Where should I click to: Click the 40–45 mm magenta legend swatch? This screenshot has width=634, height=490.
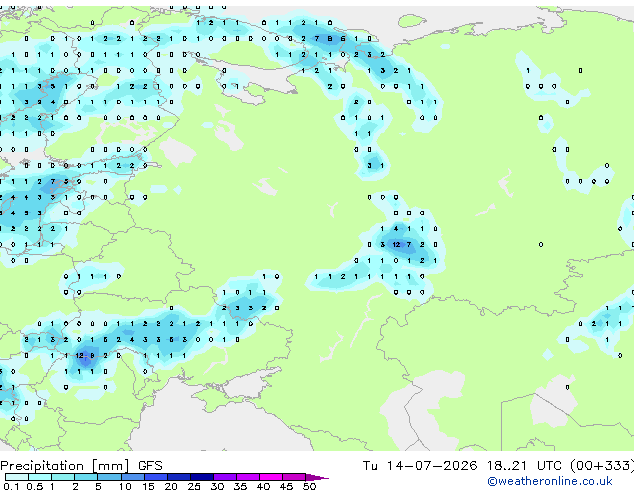coord(271,477)
